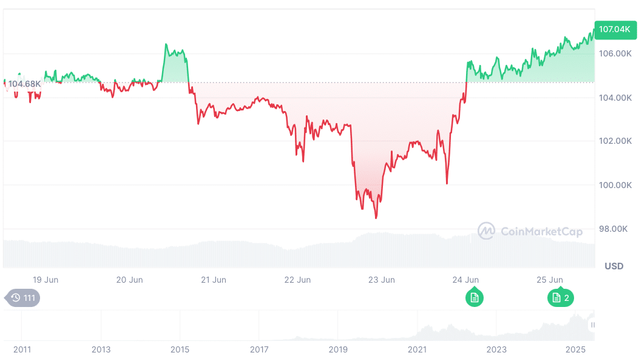639x364 pixels.
Task: Click the 100.00K price axis label
Action: click(x=615, y=185)
